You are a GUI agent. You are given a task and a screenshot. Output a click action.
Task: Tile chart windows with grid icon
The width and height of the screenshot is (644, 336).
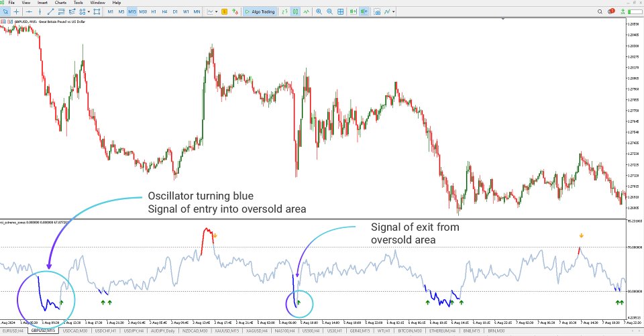point(341,12)
